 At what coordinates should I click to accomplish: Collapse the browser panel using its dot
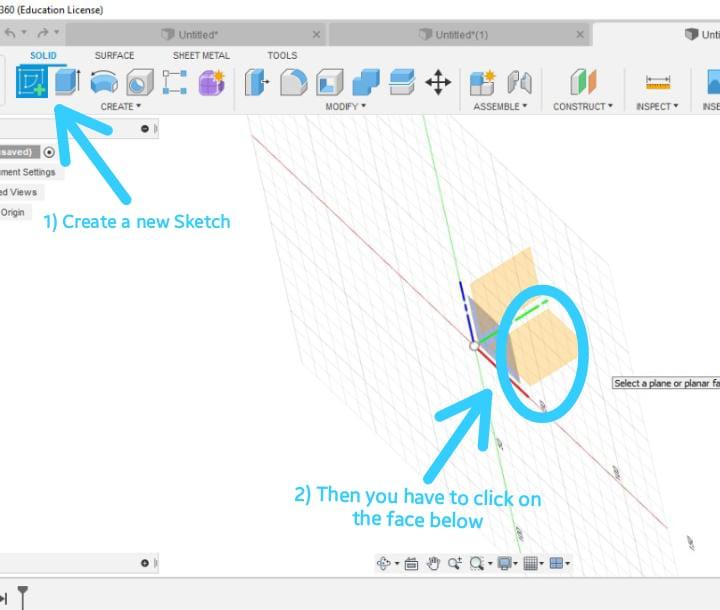click(145, 129)
